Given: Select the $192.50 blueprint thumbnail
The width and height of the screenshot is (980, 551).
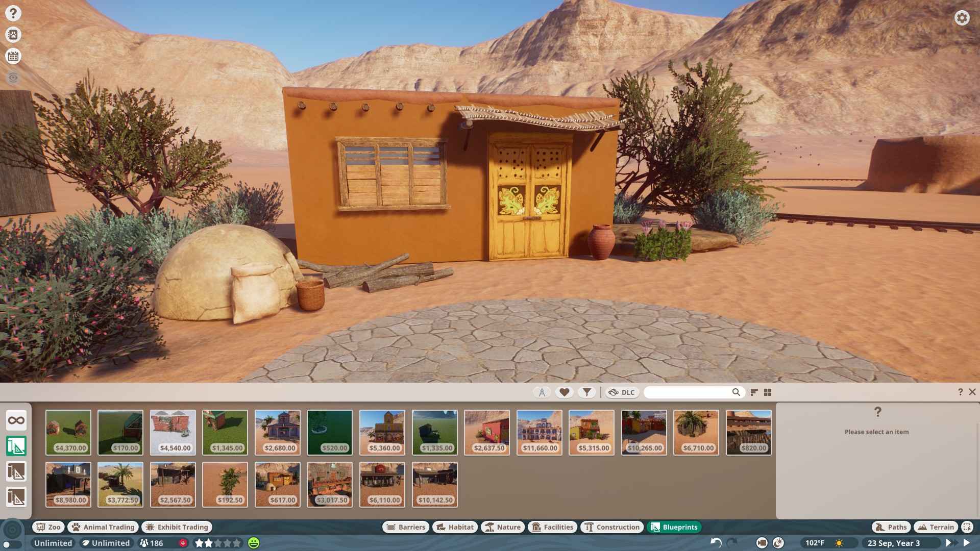Looking at the screenshot, I should pyautogui.click(x=225, y=485).
